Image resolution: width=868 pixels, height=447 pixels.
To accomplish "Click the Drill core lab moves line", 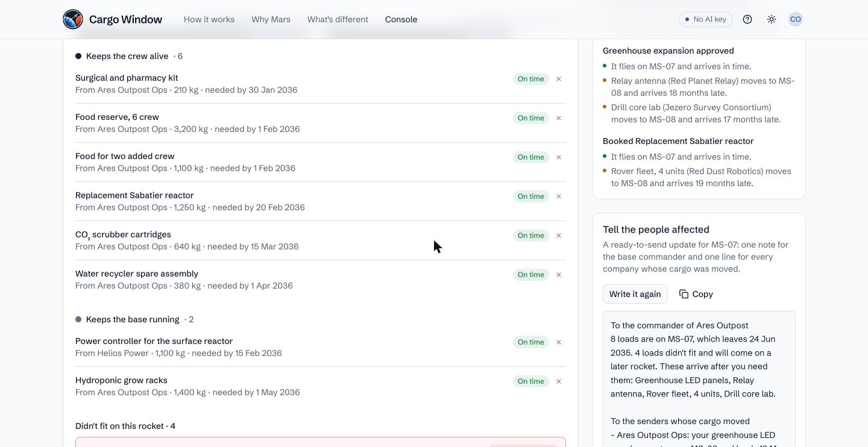I will pyautogui.click(x=696, y=113).
